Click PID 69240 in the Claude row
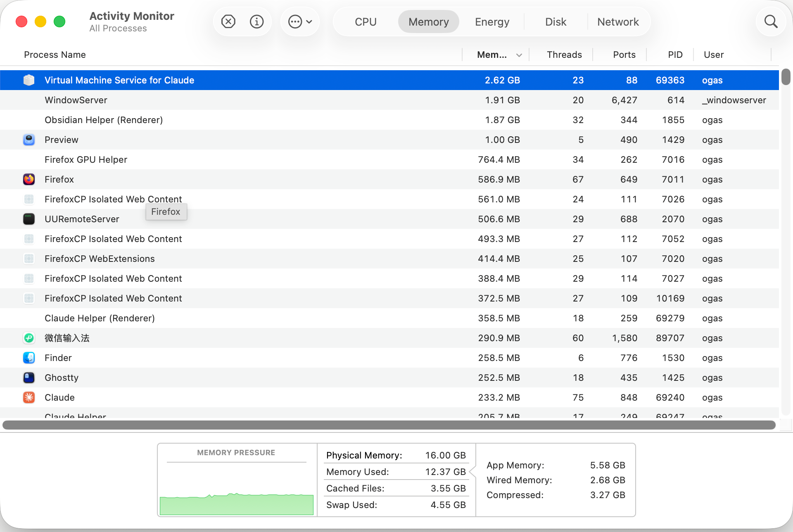The image size is (793, 532). point(670,397)
